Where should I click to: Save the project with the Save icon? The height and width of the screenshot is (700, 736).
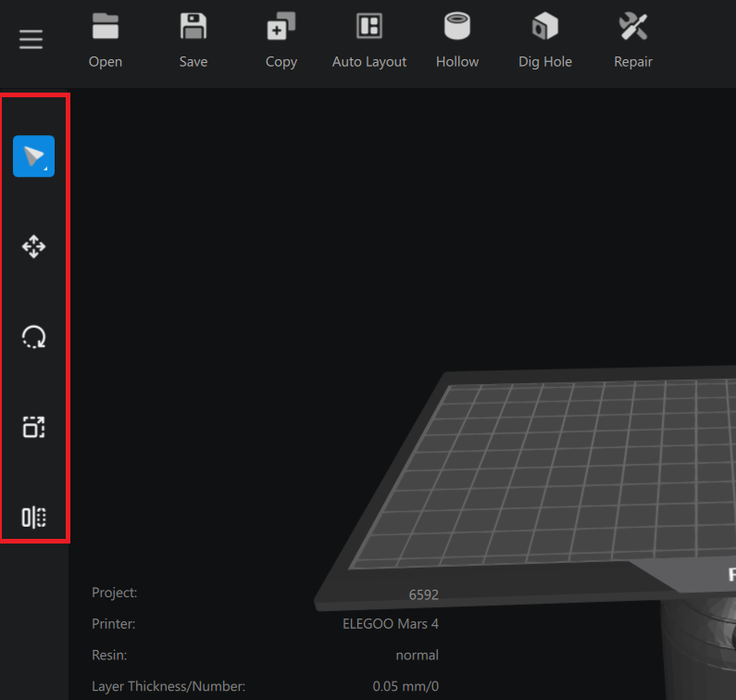193,27
